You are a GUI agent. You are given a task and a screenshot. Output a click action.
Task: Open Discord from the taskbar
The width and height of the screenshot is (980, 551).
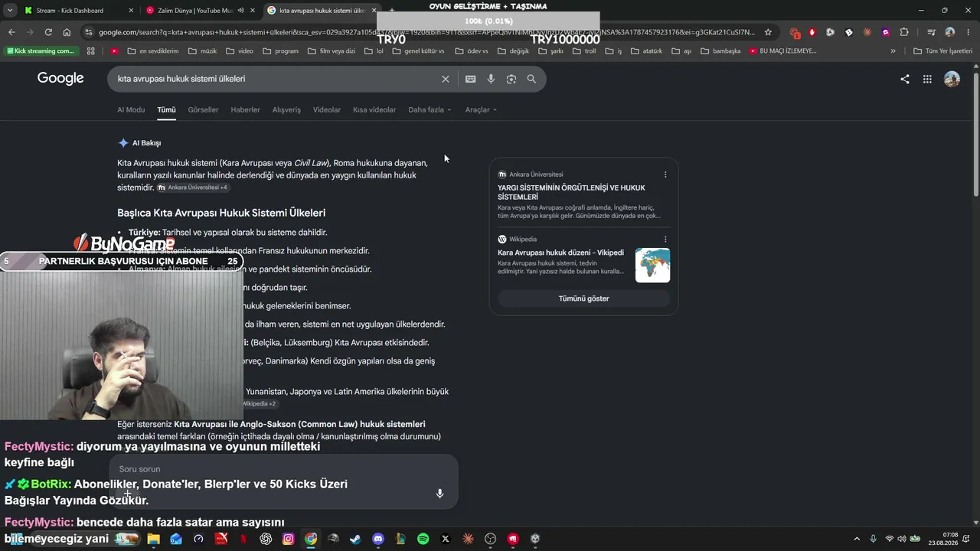[x=377, y=539]
